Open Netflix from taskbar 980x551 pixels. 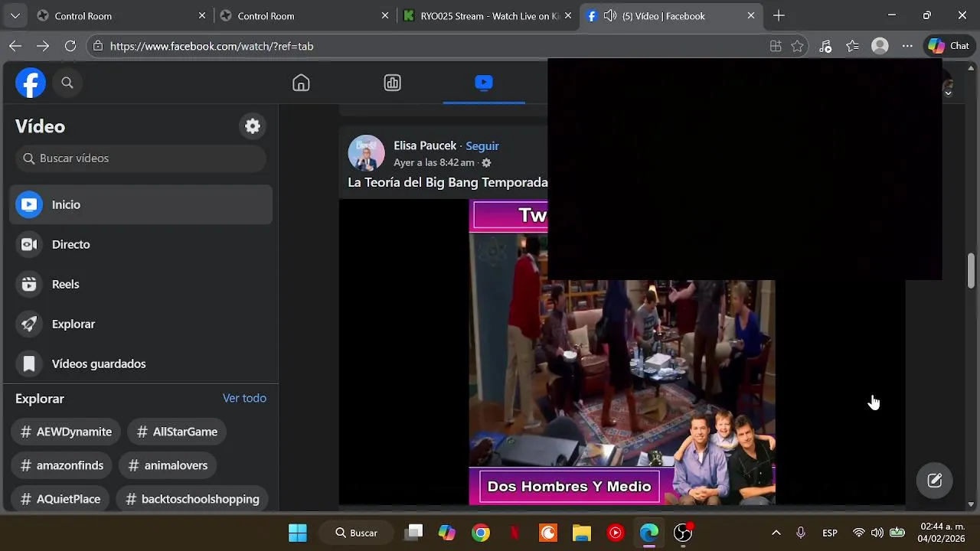[x=514, y=533]
